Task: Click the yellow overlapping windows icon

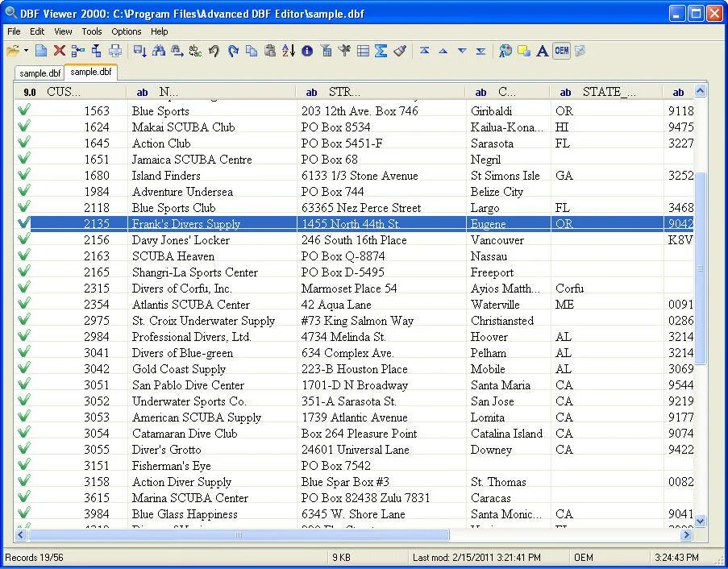Action: [x=524, y=51]
